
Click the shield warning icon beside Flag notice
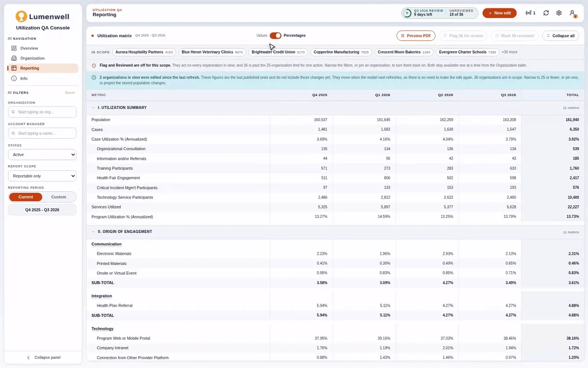[94, 65]
